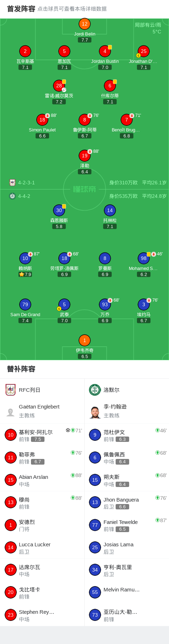Select 泽勒 number 19 striker badge
169x644 pixels.
(84, 156)
